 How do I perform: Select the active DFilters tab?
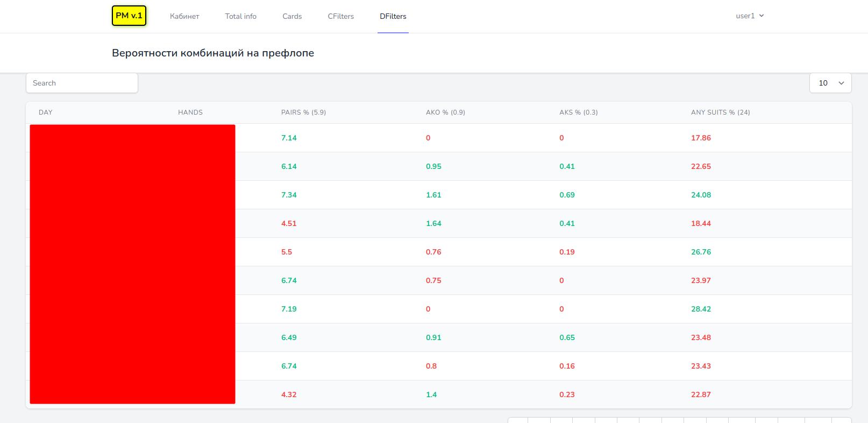pyautogui.click(x=393, y=16)
